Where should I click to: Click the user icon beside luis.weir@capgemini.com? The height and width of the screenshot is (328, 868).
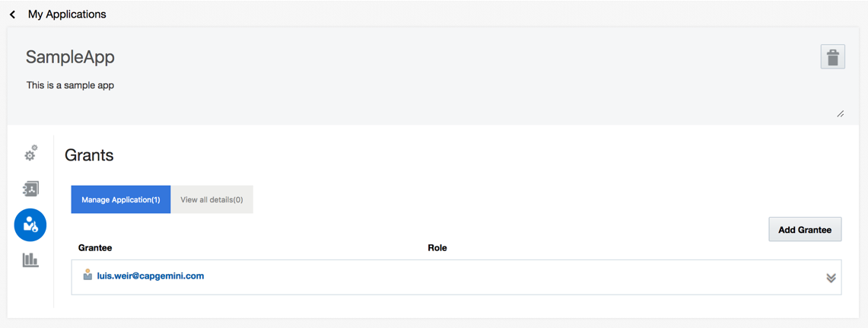tap(87, 274)
